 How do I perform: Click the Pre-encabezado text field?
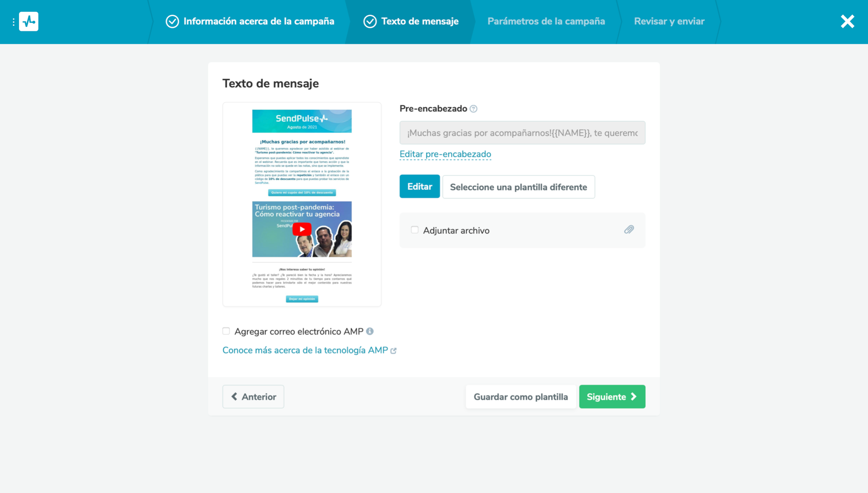[522, 133]
